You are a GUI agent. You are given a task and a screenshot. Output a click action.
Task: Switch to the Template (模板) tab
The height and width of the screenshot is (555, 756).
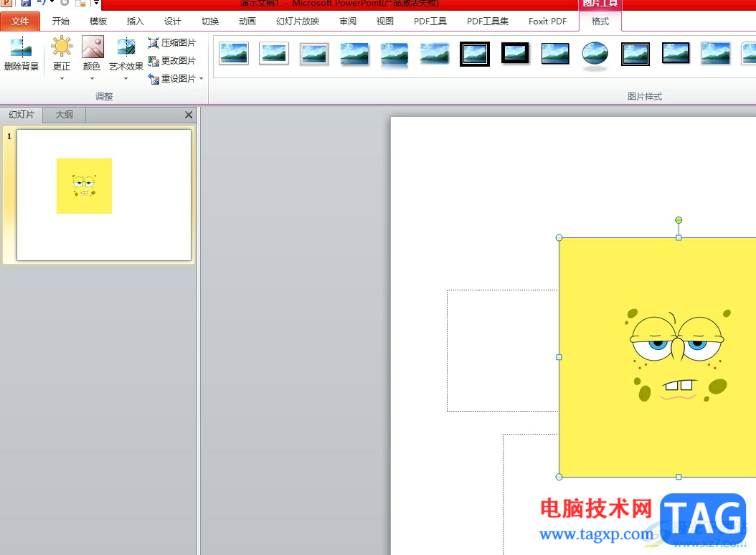tap(98, 22)
